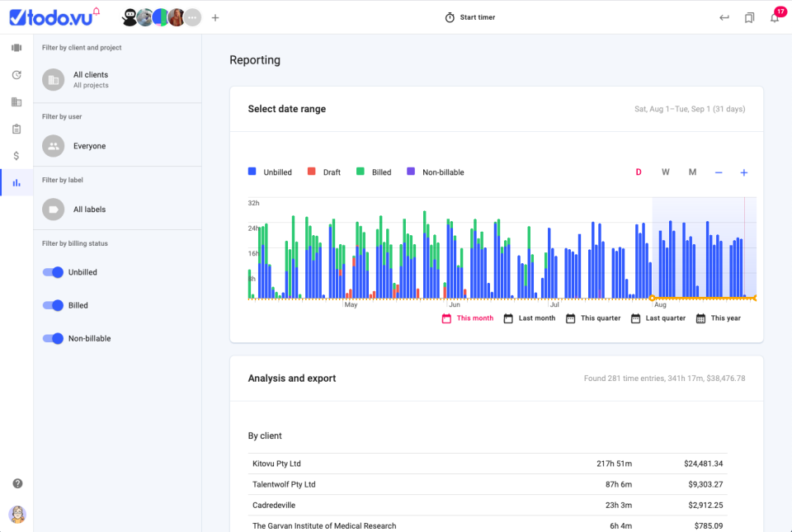Open the Reporting bar chart sidebar icon
The width and height of the screenshot is (792, 532).
point(16,182)
